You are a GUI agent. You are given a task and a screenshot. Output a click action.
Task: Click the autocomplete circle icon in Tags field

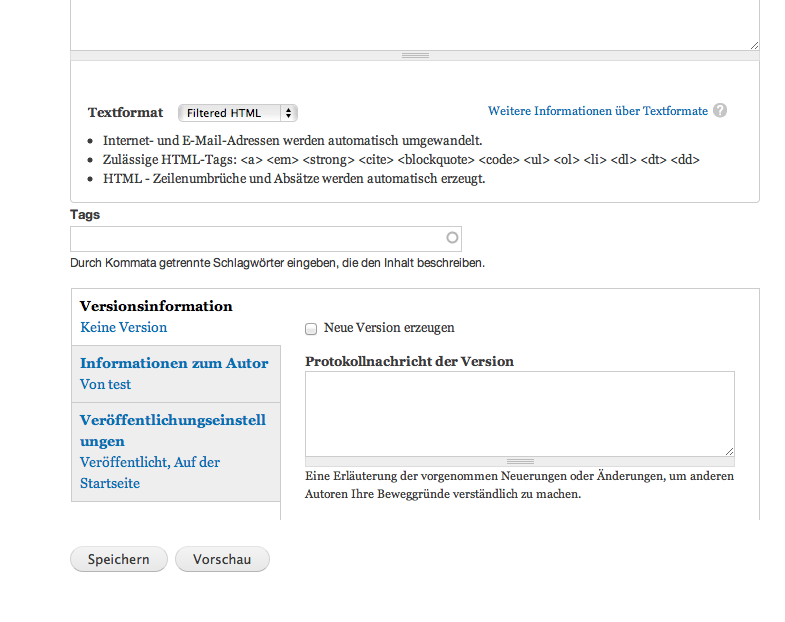point(452,238)
